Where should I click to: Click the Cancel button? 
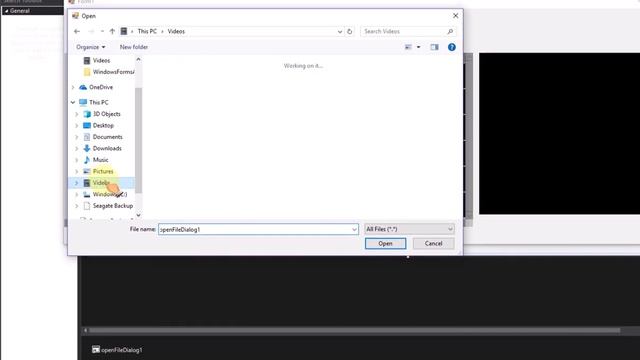click(433, 244)
